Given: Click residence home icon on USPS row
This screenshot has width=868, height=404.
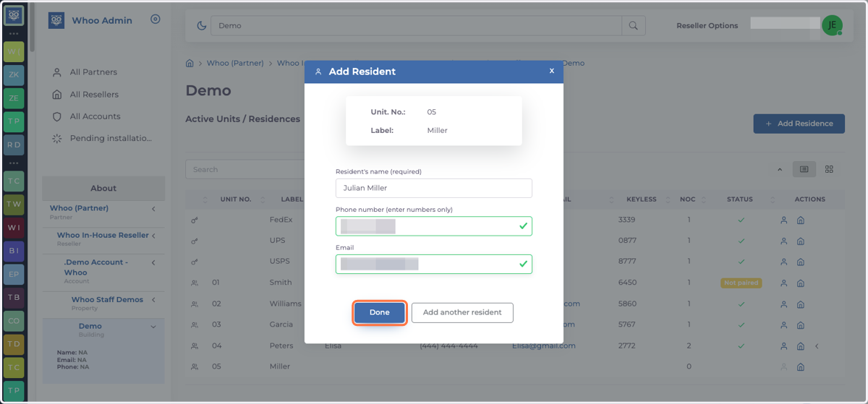Looking at the screenshot, I should (x=801, y=262).
